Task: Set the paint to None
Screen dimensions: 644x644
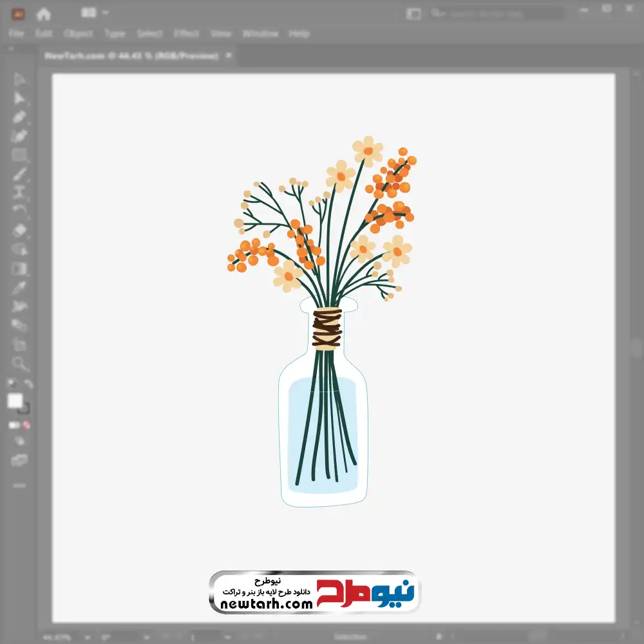Action: coord(27,425)
